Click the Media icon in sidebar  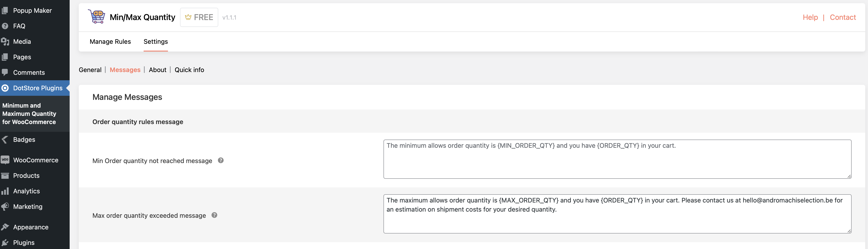[x=5, y=41]
